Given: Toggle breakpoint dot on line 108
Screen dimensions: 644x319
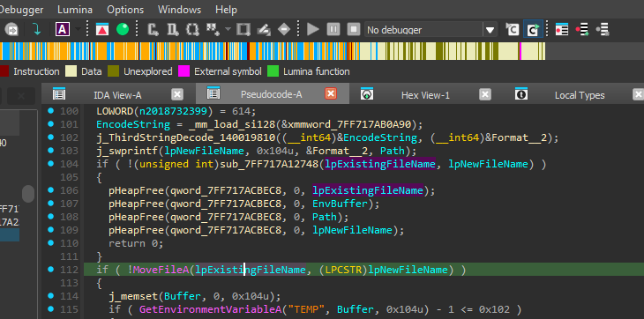Looking at the screenshot, I should point(50,216).
